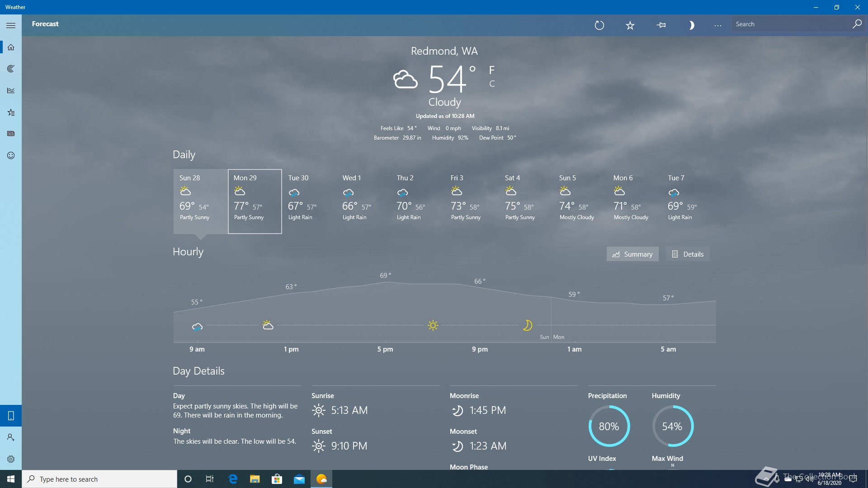The height and width of the screenshot is (488, 868).
Task: Add Redmond to favorites star
Action: click(630, 25)
